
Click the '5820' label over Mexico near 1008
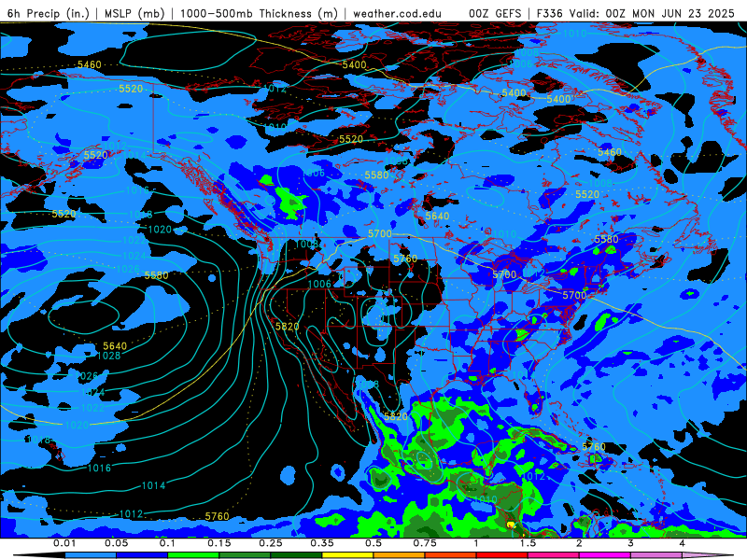[x=396, y=416]
